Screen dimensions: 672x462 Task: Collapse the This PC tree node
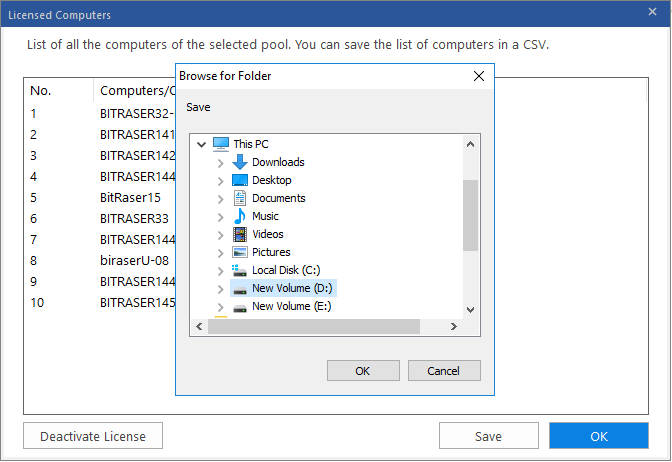(x=201, y=144)
